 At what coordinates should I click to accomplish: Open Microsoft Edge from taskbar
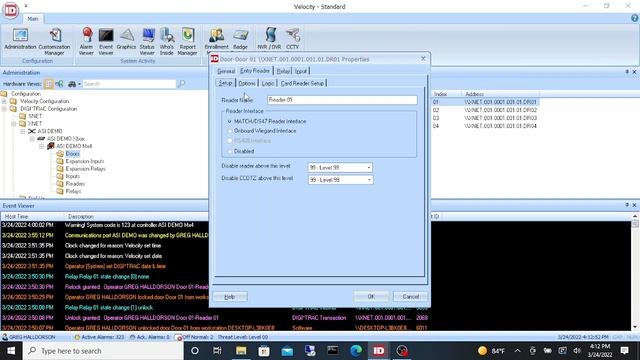point(356,351)
